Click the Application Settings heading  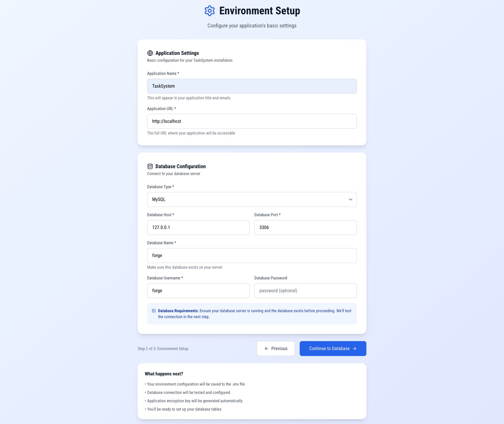pos(177,53)
